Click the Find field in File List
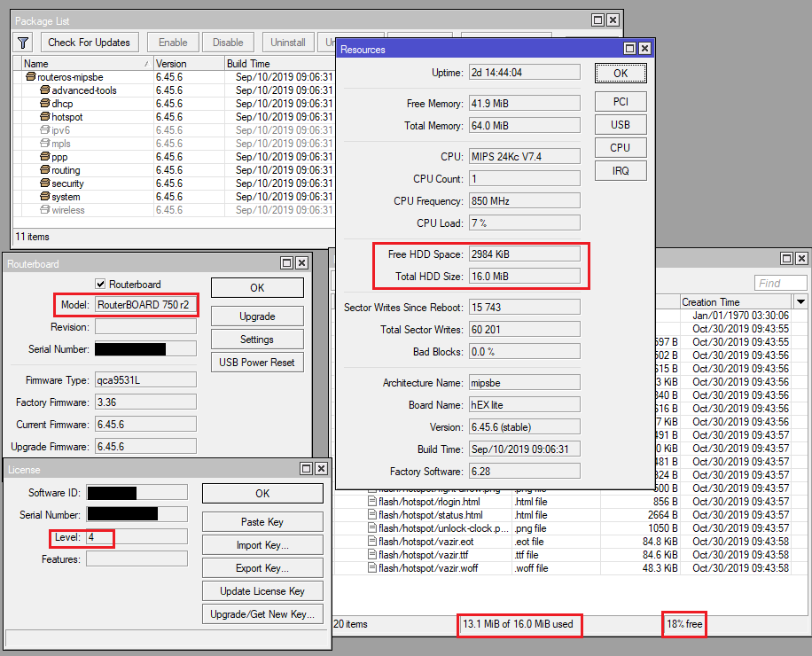The height and width of the screenshot is (656, 812). click(780, 283)
